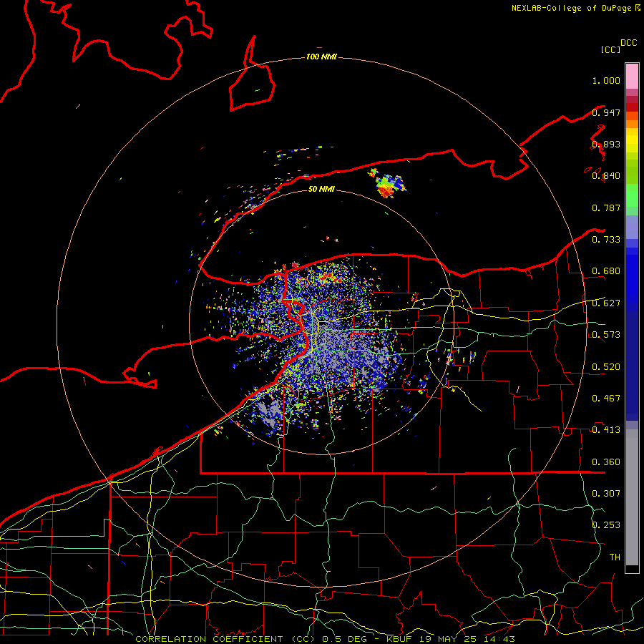Click the CORRELATION COEFFICIENT (CC) title text
The height and width of the screenshot is (644, 644).
(225, 639)
